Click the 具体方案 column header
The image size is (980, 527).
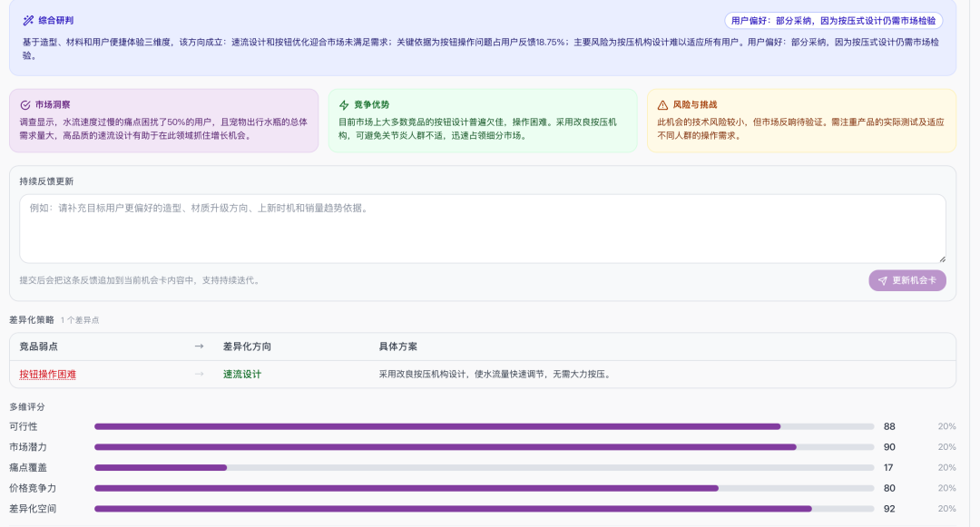tap(397, 346)
